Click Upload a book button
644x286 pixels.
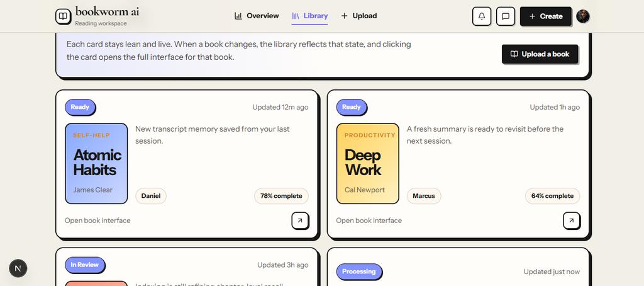pos(540,54)
